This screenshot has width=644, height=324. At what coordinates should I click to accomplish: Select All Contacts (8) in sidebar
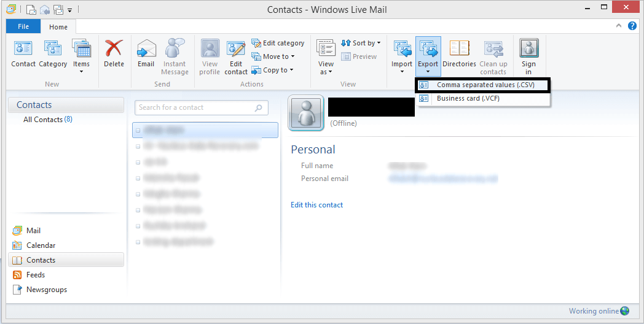(48, 119)
